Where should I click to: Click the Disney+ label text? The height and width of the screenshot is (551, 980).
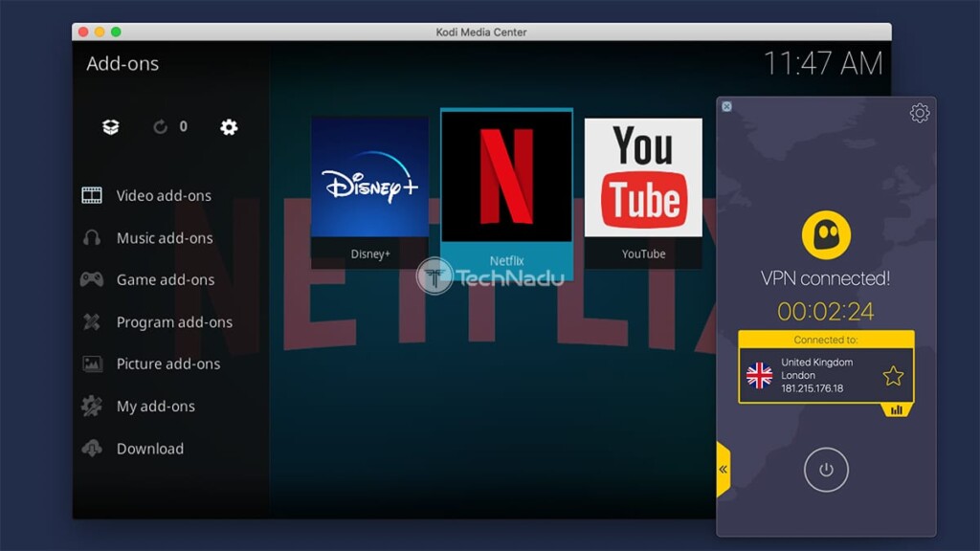370,253
